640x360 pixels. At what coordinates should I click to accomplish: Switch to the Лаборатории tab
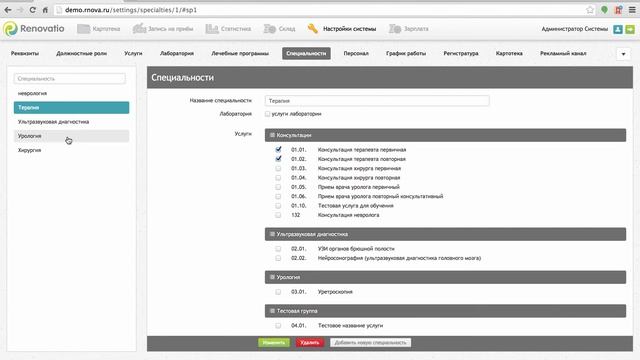(x=177, y=53)
